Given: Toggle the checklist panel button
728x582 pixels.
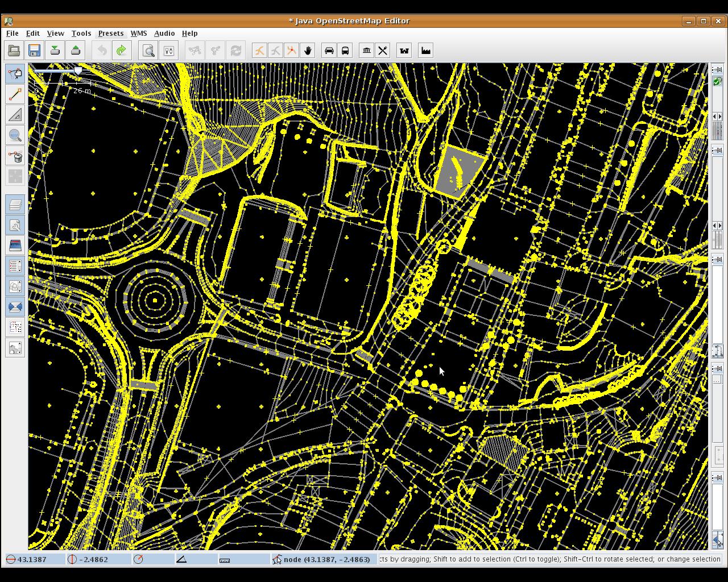Looking at the screenshot, I should tap(15, 266).
